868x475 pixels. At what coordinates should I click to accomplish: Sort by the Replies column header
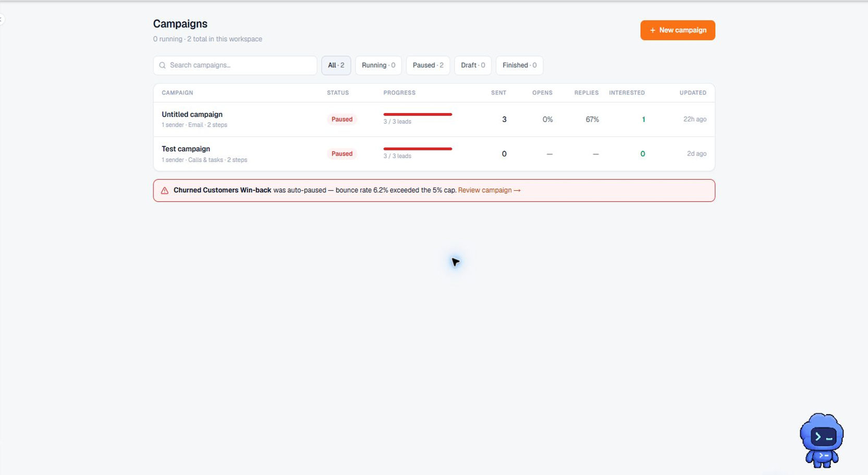click(586, 93)
